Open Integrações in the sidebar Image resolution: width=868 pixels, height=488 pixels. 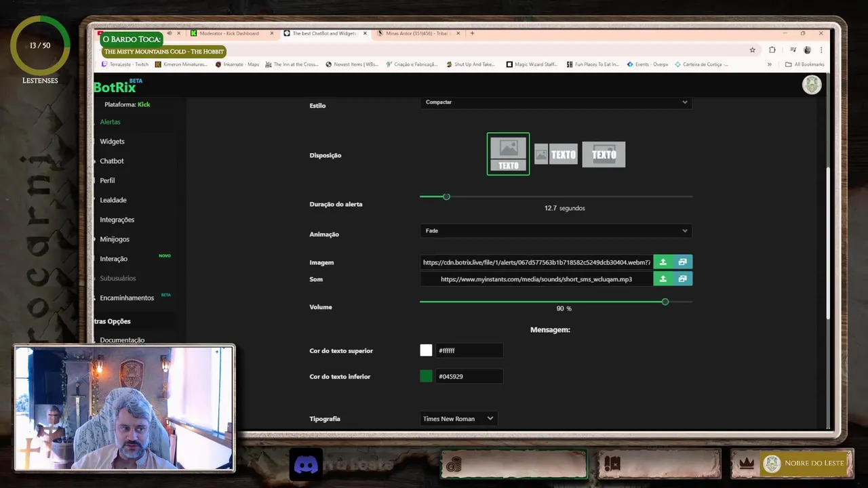[x=117, y=220]
